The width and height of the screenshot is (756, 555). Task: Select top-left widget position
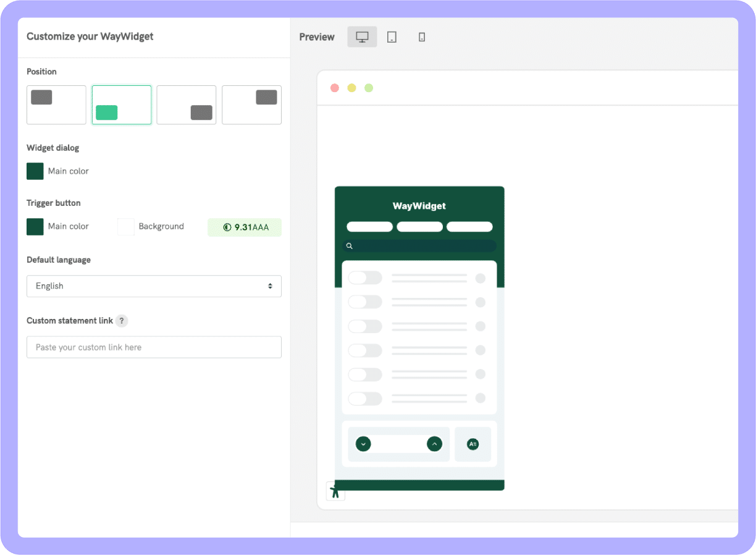tap(56, 105)
